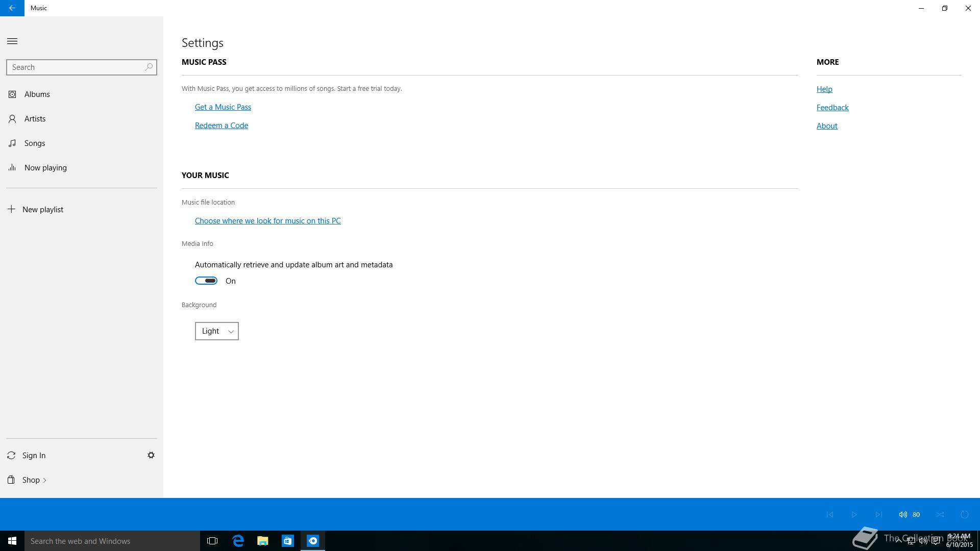Focus the Music app Search box

click(82, 67)
